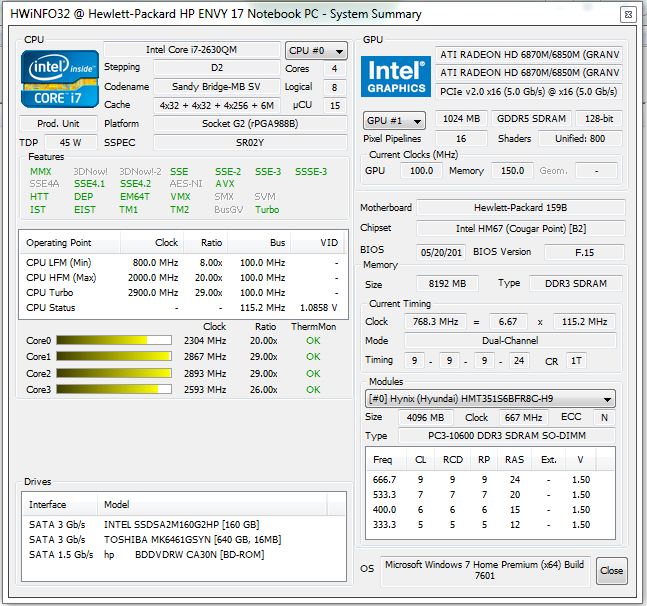
Task: Click the Operating Point column header
Action: pyautogui.click(x=70, y=243)
